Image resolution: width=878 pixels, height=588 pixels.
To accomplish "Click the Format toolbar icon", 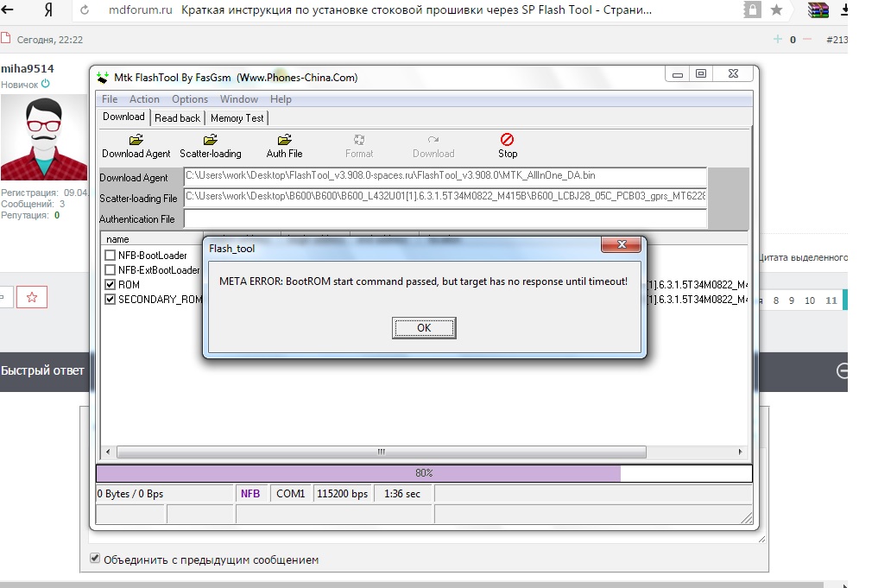I will pyautogui.click(x=359, y=140).
